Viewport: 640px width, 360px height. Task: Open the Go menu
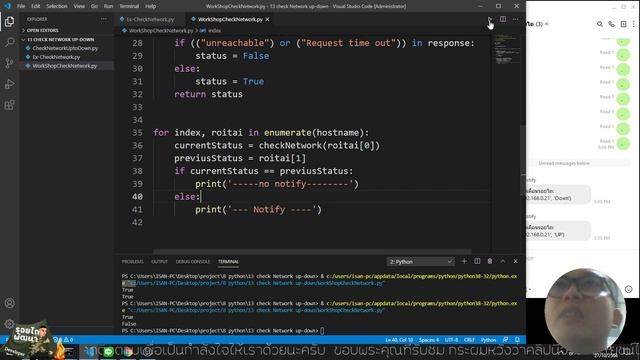pos(94,6)
